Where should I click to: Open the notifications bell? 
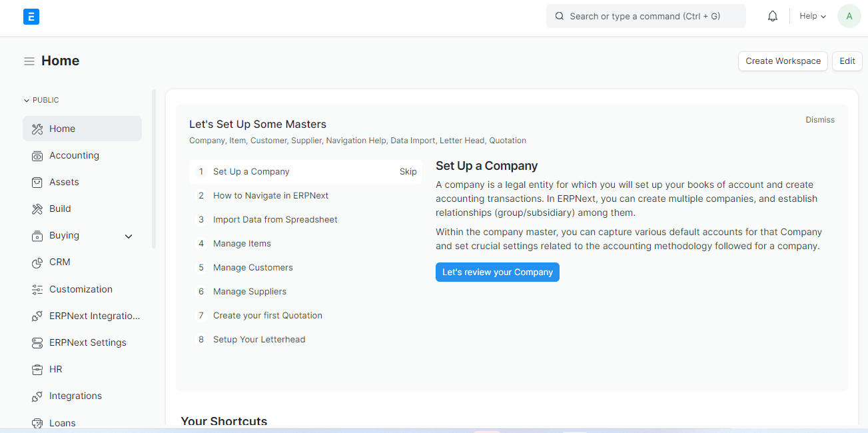click(773, 17)
